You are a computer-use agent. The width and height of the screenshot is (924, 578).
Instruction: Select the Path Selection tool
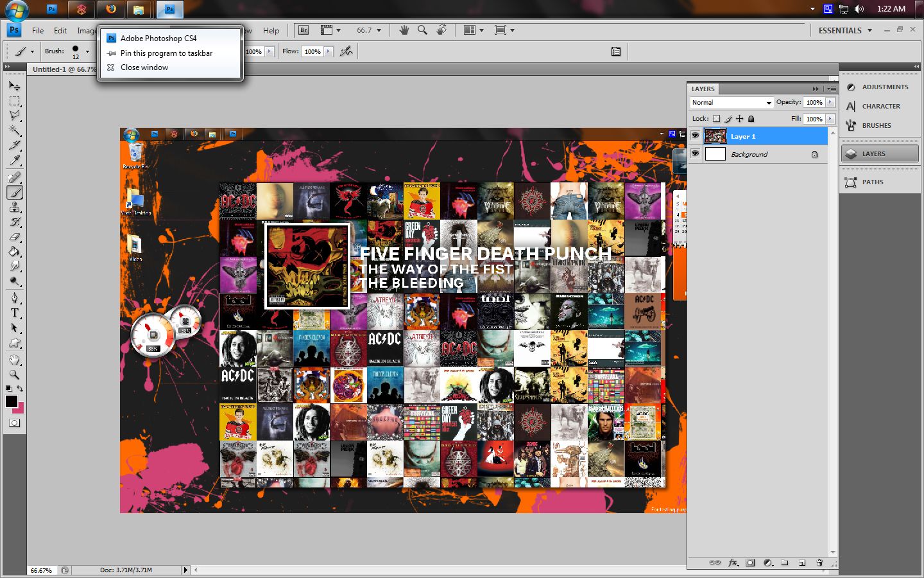[14, 328]
